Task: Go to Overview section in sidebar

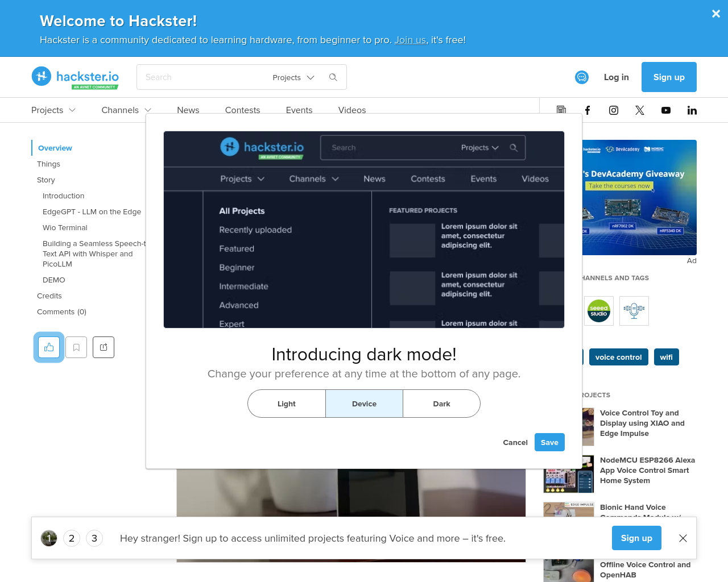Action: pos(55,148)
